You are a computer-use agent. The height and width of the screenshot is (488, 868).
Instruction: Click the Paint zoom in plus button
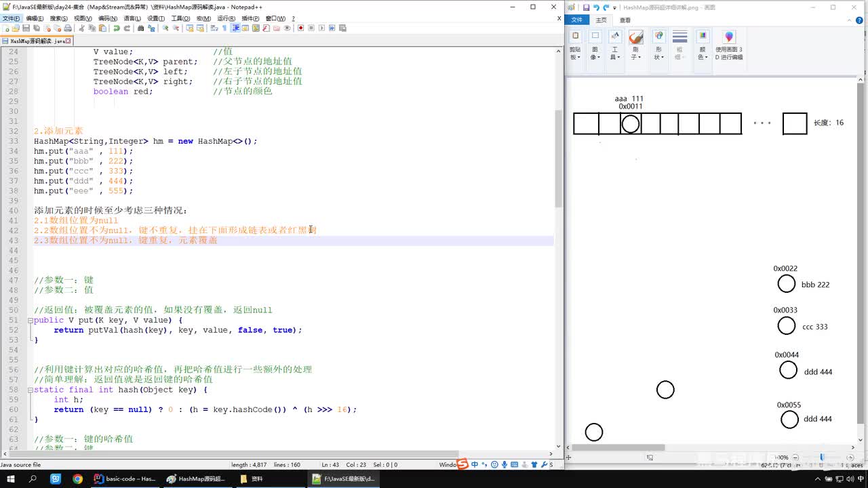coord(851,457)
